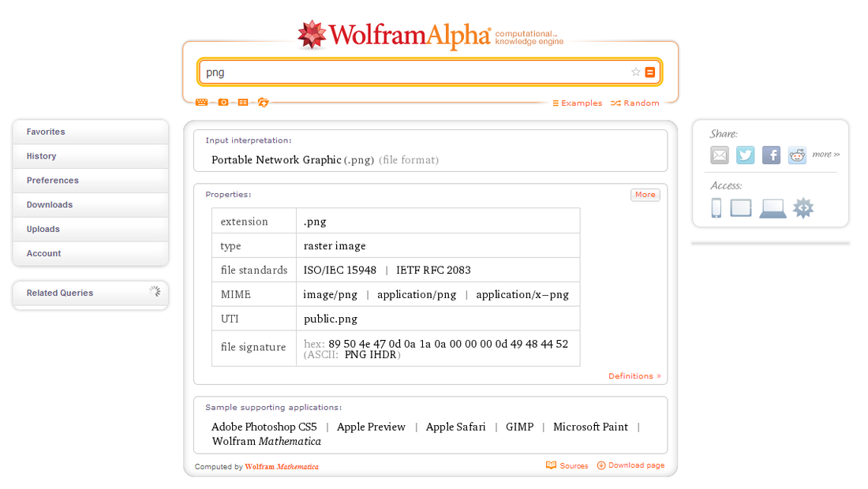Click 'Wolfram Mathematica' in sample applications
868x489 pixels.
tap(266, 441)
